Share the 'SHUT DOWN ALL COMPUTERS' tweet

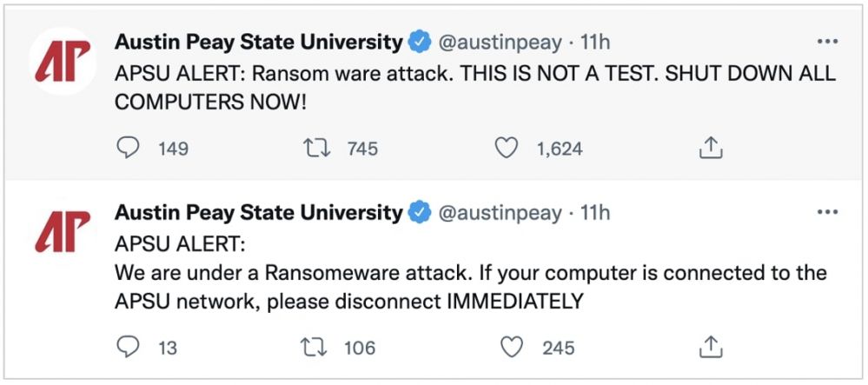pos(711,149)
